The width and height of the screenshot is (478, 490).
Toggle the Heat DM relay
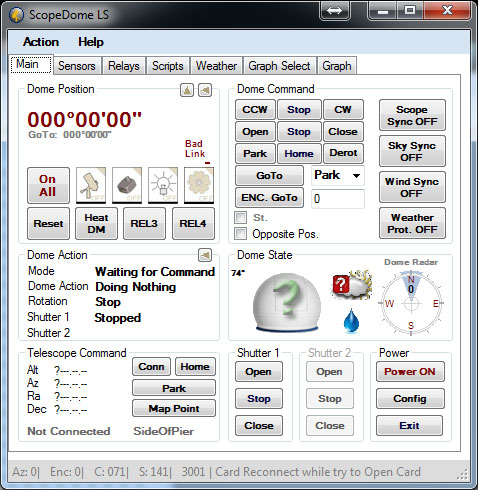pyautogui.click(x=96, y=223)
